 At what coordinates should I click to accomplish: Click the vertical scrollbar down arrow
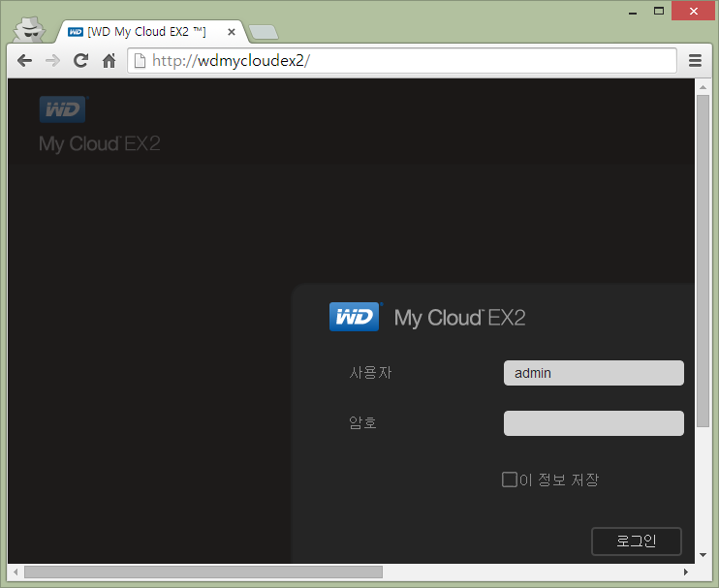(x=703, y=555)
